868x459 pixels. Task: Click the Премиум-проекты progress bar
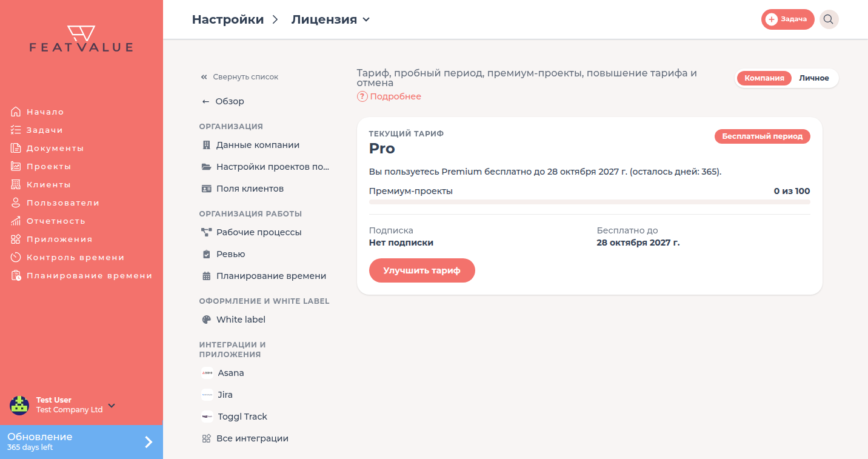point(589,201)
